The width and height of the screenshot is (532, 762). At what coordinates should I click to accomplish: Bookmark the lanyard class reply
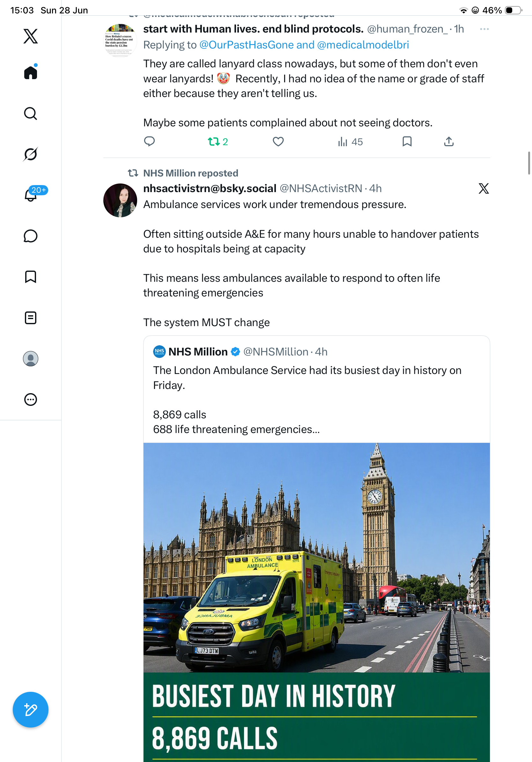click(407, 142)
